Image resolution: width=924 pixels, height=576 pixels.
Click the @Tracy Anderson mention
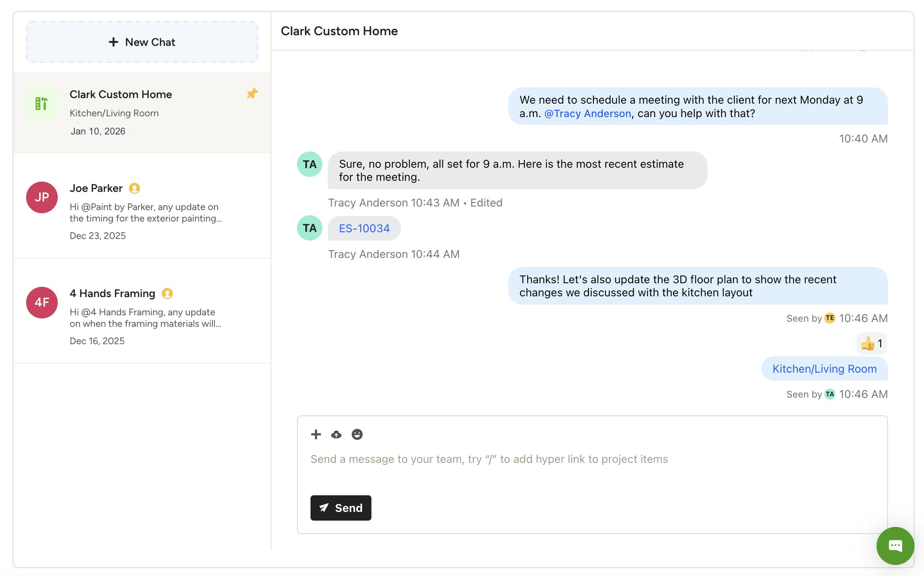coord(587,114)
